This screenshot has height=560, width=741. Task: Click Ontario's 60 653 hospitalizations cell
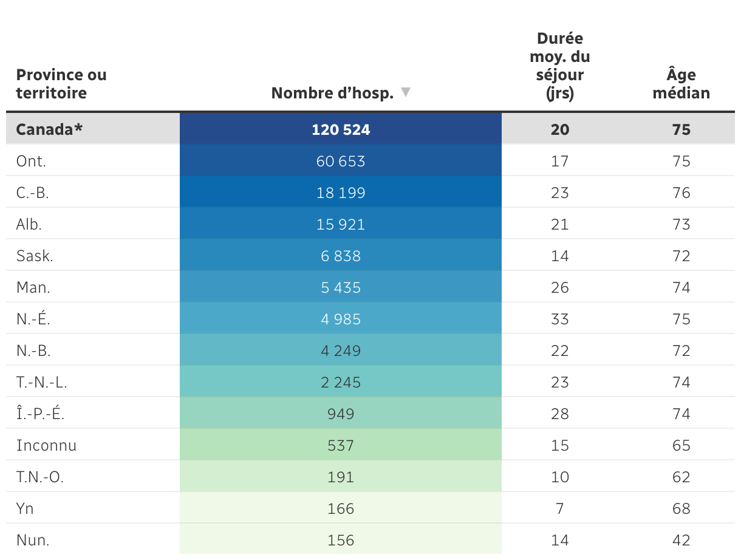(341, 161)
